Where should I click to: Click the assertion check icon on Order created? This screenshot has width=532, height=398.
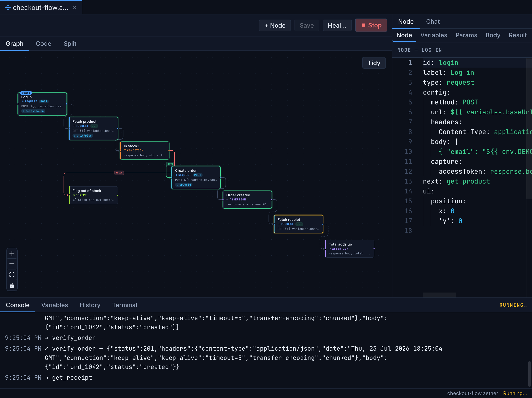[227, 199]
